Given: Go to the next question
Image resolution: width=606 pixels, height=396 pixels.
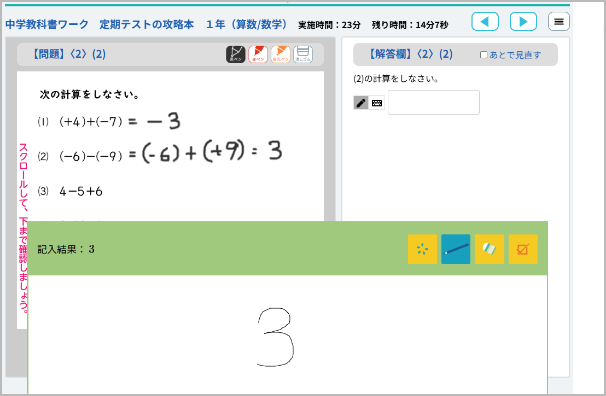Looking at the screenshot, I should (523, 22).
